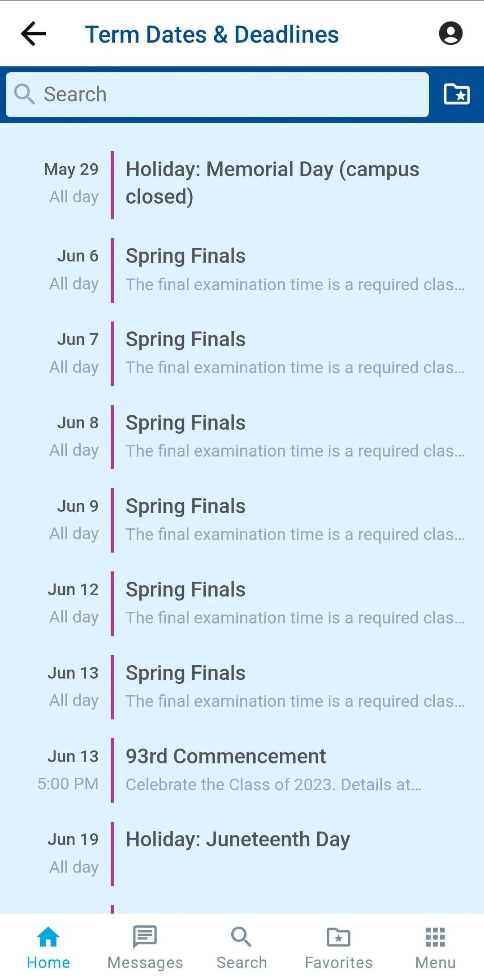This screenshot has height=980, width=484.
Task: View the Jun 8 Spring Finals entry
Action: tap(242, 437)
